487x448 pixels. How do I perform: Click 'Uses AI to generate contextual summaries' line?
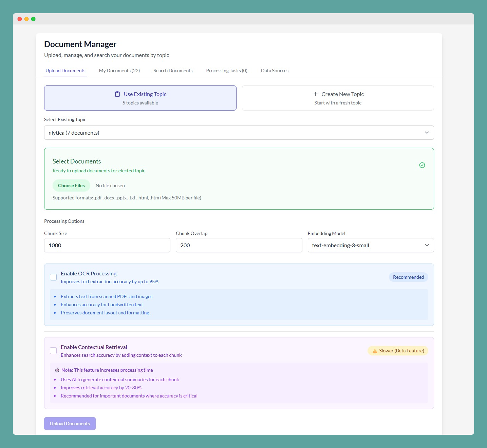point(120,379)
